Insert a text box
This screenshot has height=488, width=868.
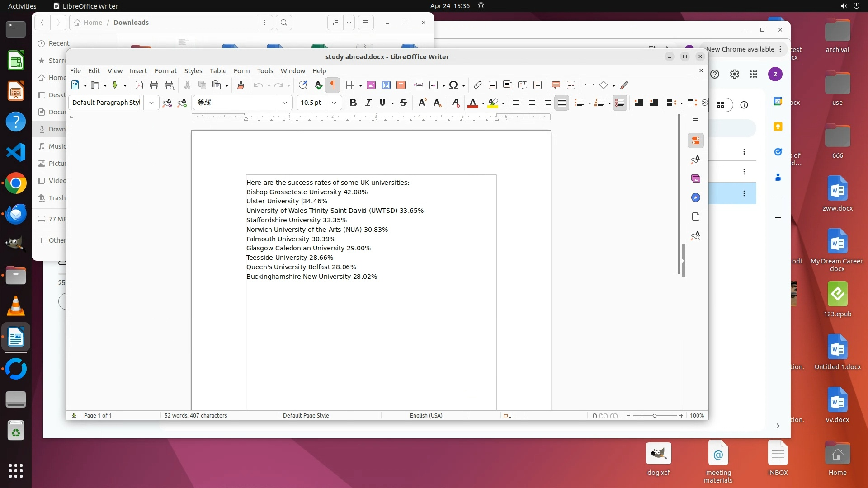coord(401,85)
